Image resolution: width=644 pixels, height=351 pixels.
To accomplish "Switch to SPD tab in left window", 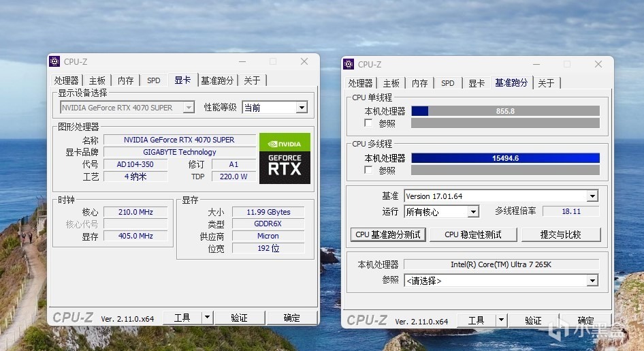I will click(154, 80).
